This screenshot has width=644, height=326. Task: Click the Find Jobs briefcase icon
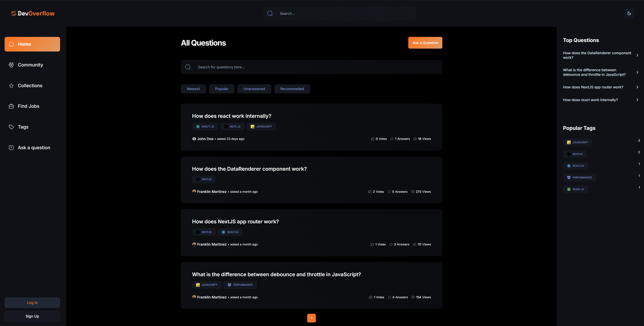[x=11, y=106]
